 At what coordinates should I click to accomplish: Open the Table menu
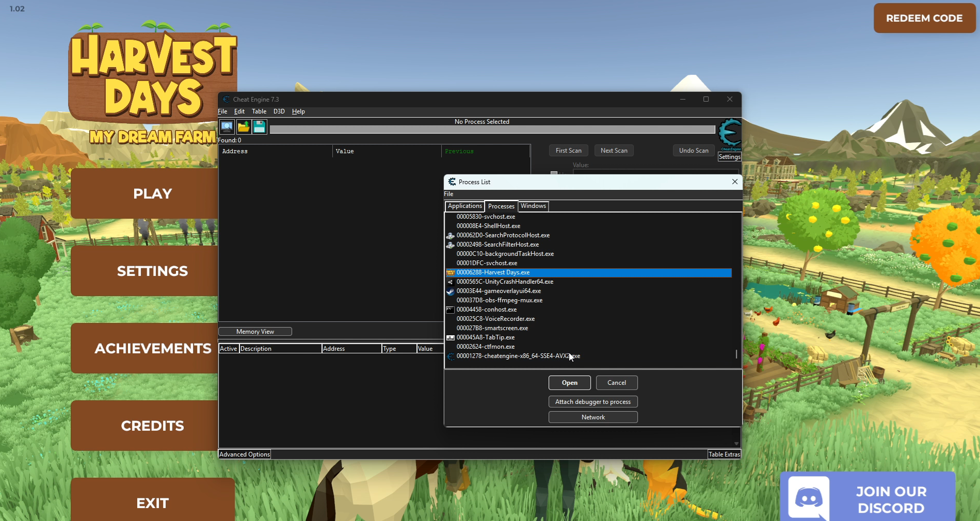click(259, 111)
